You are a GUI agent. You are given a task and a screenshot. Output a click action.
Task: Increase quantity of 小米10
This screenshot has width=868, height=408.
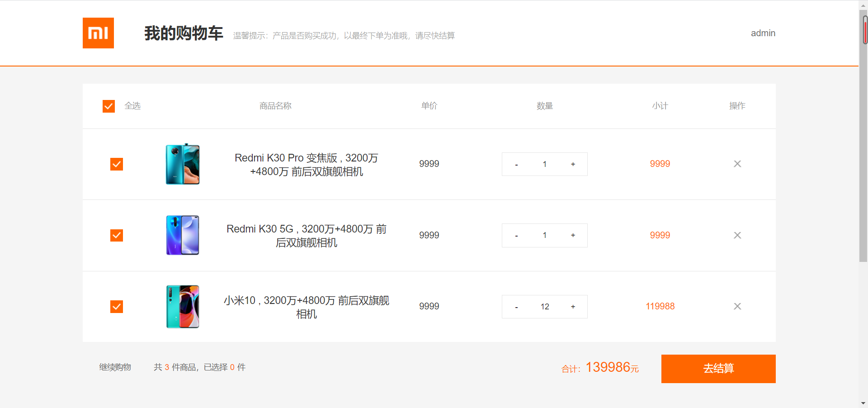(573, 307)
